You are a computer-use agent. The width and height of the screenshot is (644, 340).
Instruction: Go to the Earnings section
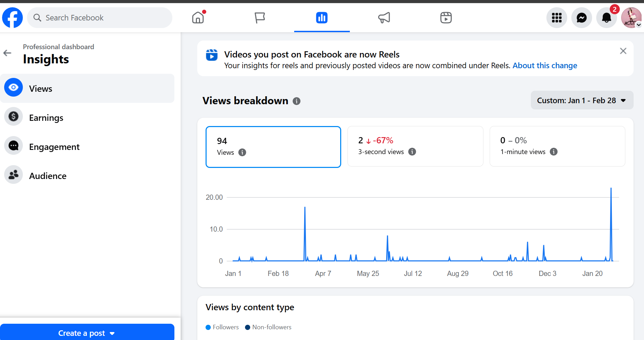[46, 118]
